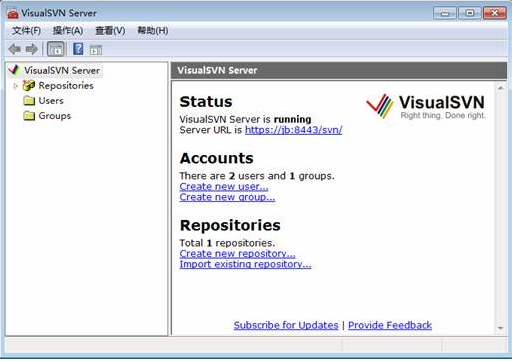Click the Create new user link
This screenshot has width=512, height=361.
pos(224,186)
